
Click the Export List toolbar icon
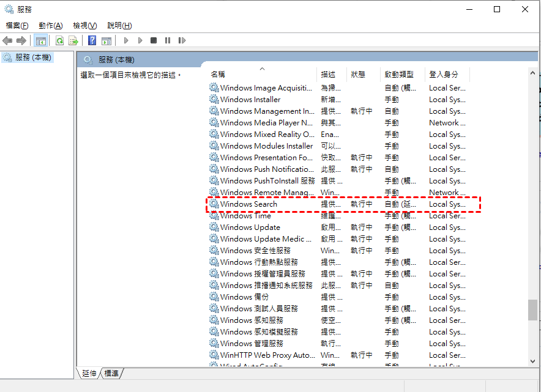73,41
